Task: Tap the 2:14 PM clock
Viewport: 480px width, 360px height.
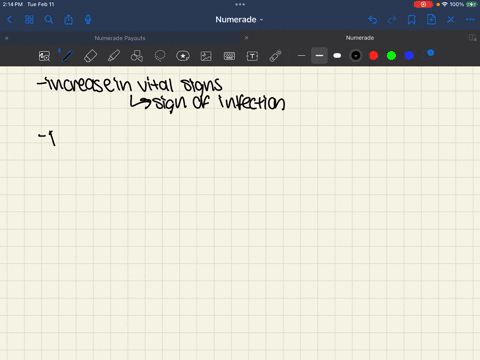Action: (13, 4)
